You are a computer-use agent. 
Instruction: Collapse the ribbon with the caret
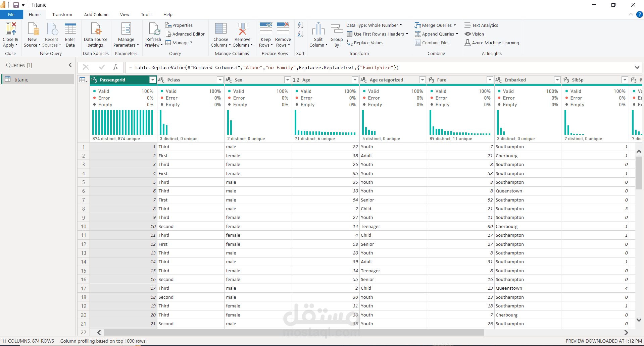(x=631, y=14)
